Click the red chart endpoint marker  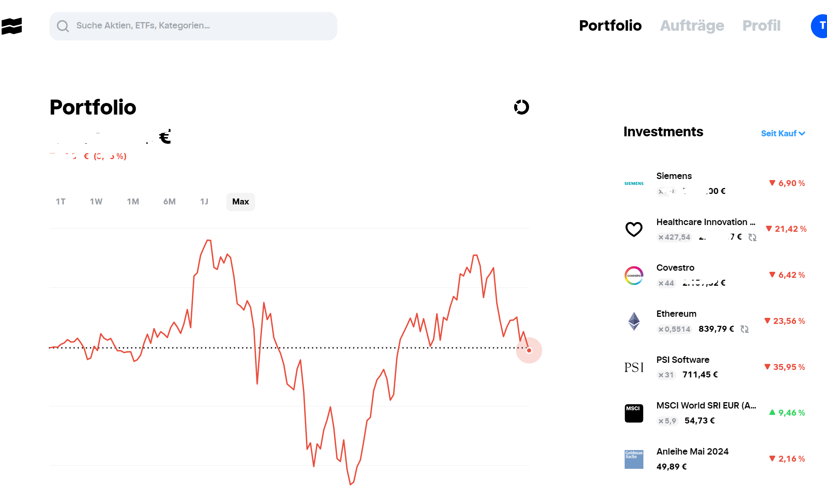529,350
